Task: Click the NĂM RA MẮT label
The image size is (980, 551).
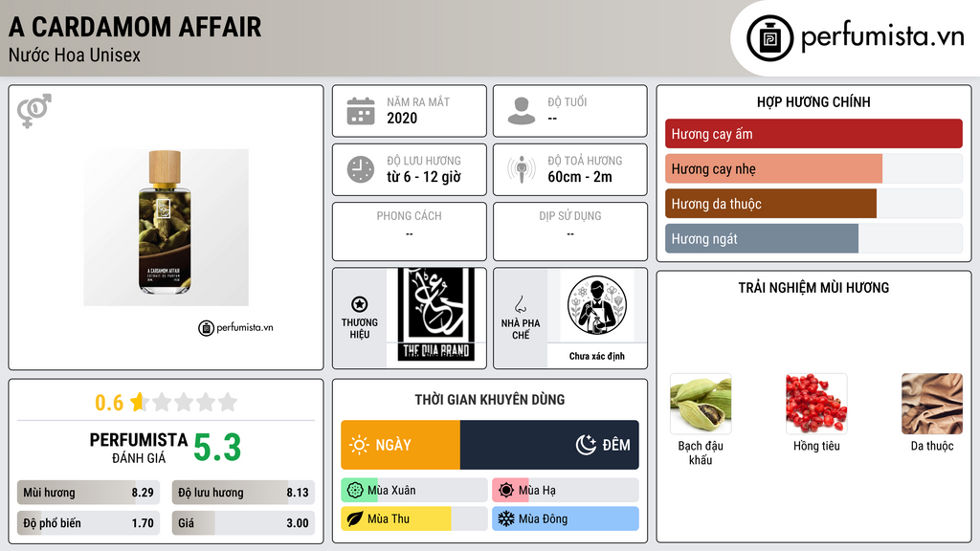Action: pos(418,101)
